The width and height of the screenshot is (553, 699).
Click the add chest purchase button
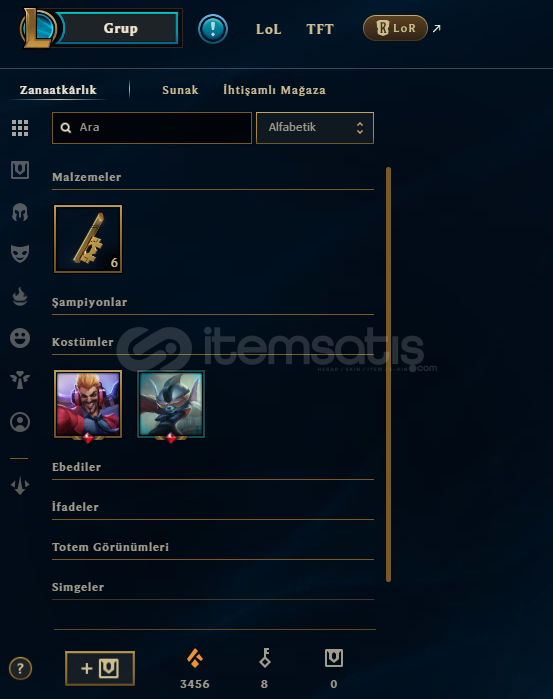click(100, 668)
